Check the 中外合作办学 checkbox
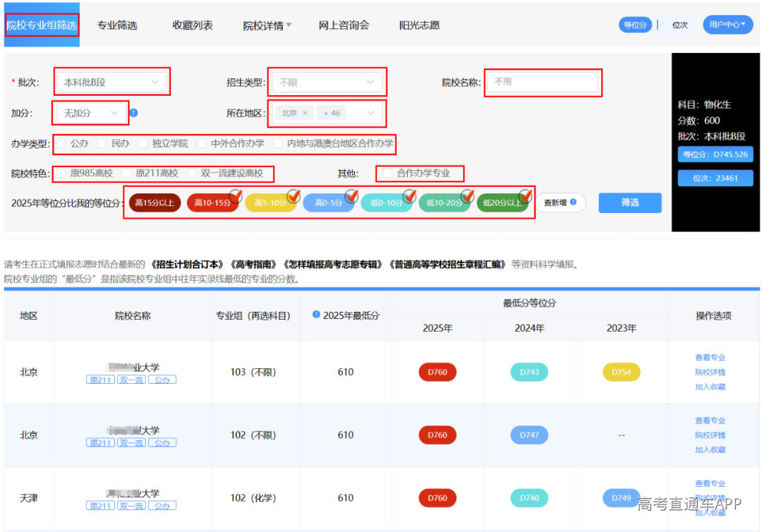762x532 pixels. click(202, 143)
